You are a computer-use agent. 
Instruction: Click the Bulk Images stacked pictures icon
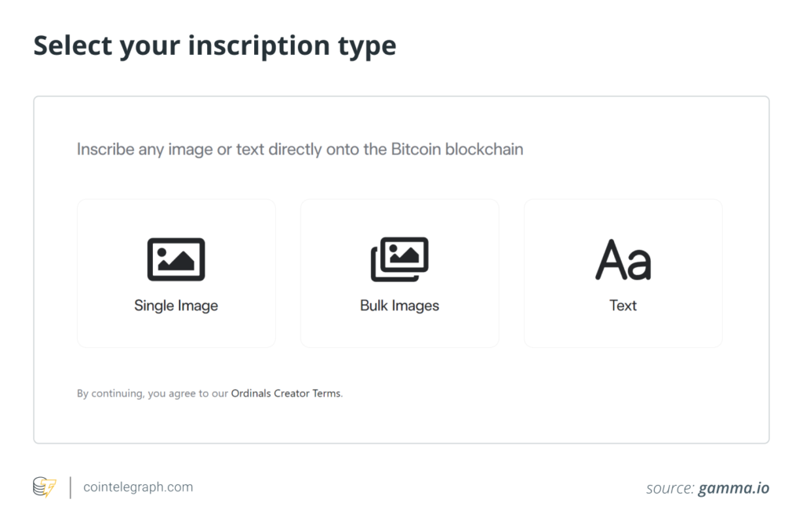[x=399, y=259]
